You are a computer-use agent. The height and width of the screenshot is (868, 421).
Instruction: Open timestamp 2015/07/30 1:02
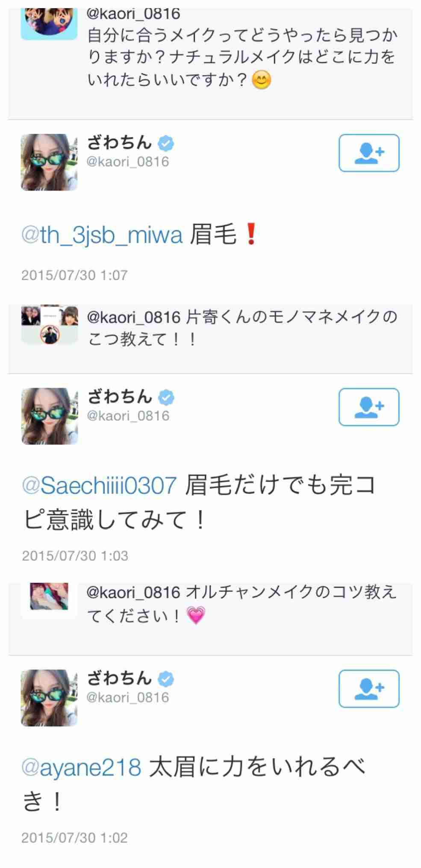[74, 838]
